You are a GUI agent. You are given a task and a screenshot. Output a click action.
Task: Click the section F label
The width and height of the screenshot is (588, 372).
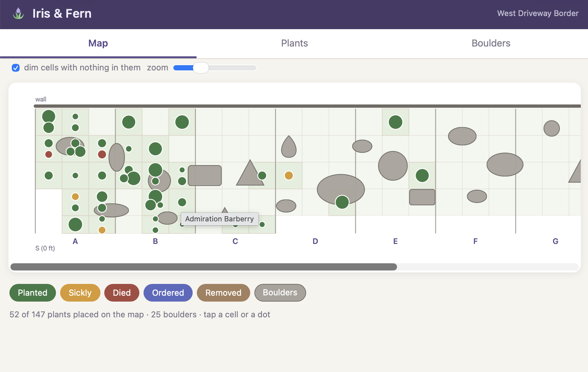click(x=476, y=241)
